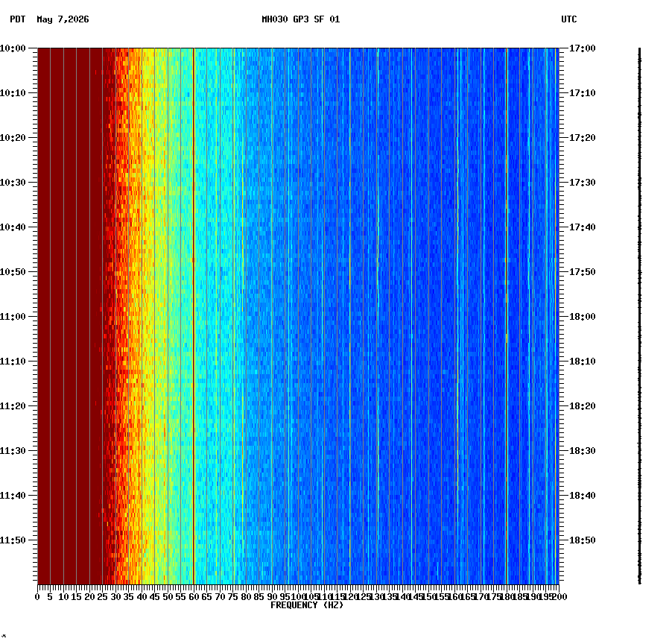Screen dimensions: 672x644
Task: Click the 10:40 PDT time label
Action: point(13,227)
